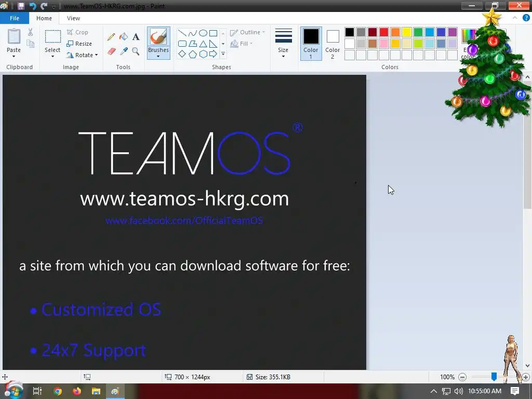532x399 pixels.
Task: Select the Fill with color bucket tool
Action: pyautogui.click(x=124, y=37)
